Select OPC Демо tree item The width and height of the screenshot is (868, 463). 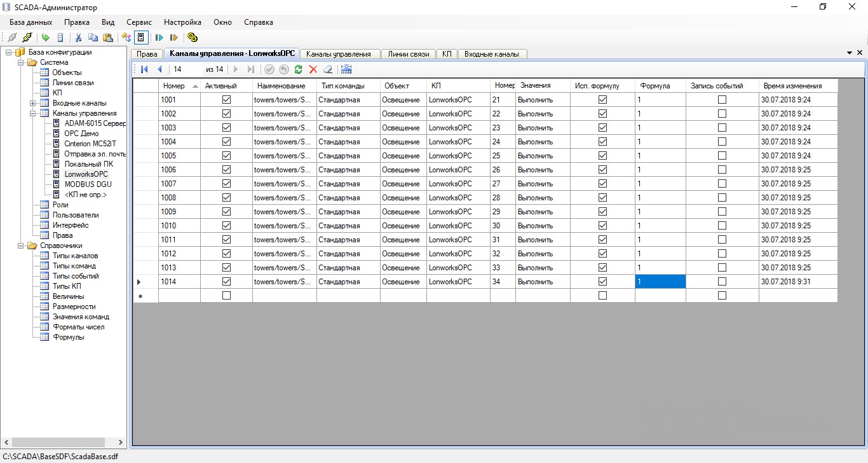coord(81,134)
